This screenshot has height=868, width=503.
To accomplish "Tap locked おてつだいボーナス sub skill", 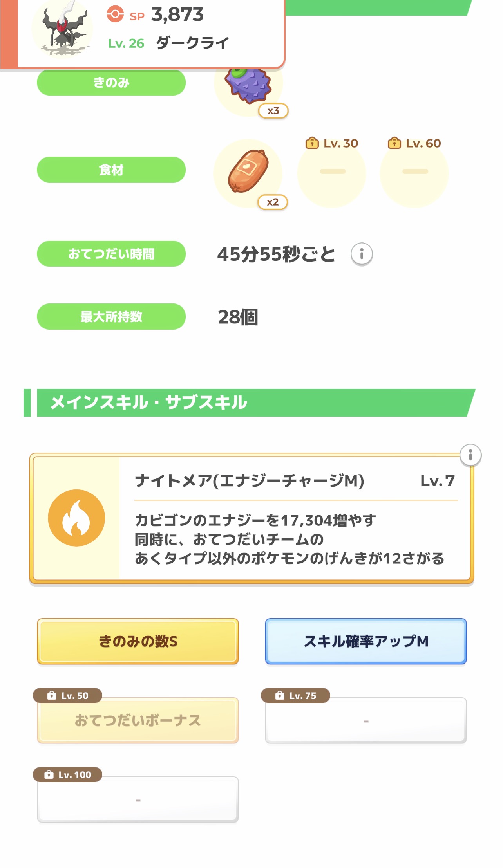I will [x=138, y=720].
